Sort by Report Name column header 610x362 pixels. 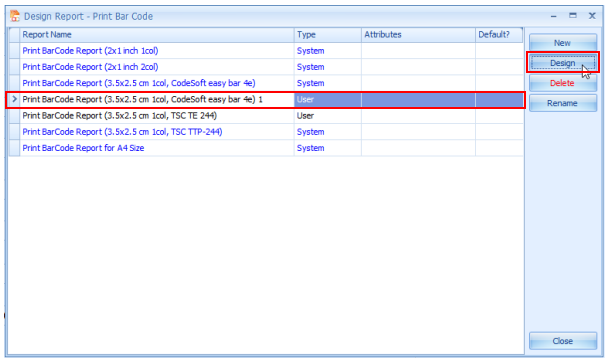pos(157,35)
